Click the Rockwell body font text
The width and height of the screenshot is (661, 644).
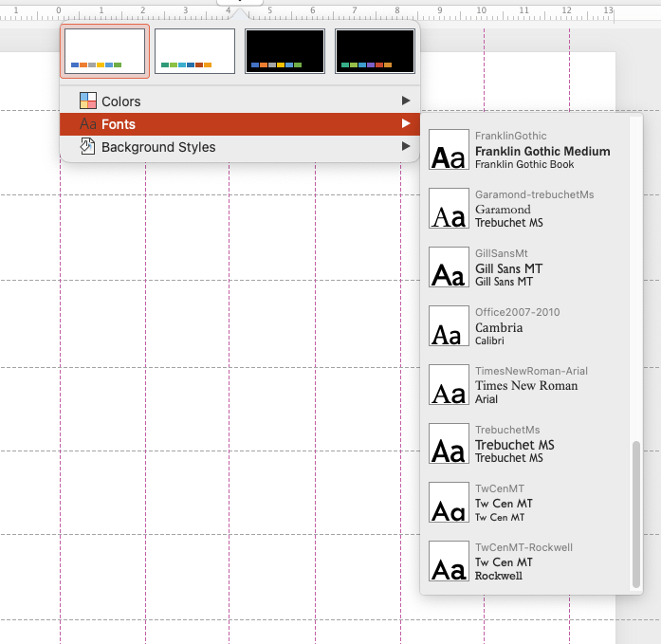tap(499, 576)
